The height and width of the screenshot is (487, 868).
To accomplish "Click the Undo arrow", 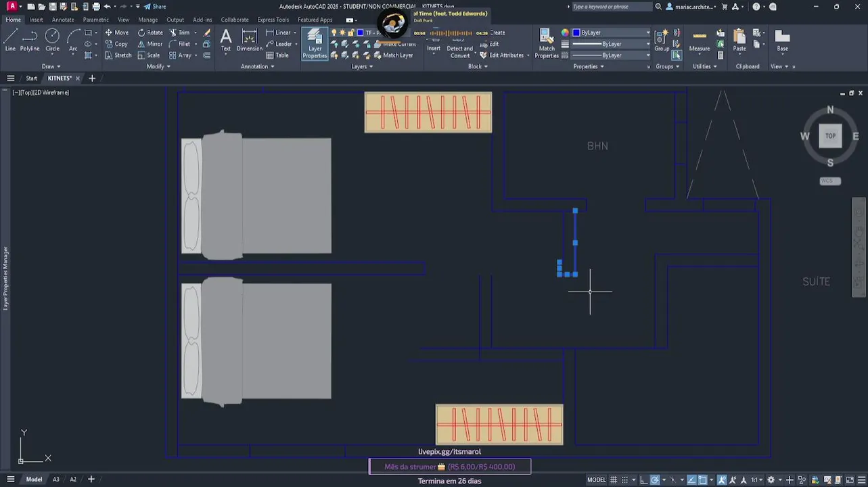I will (x=107, y=7).
